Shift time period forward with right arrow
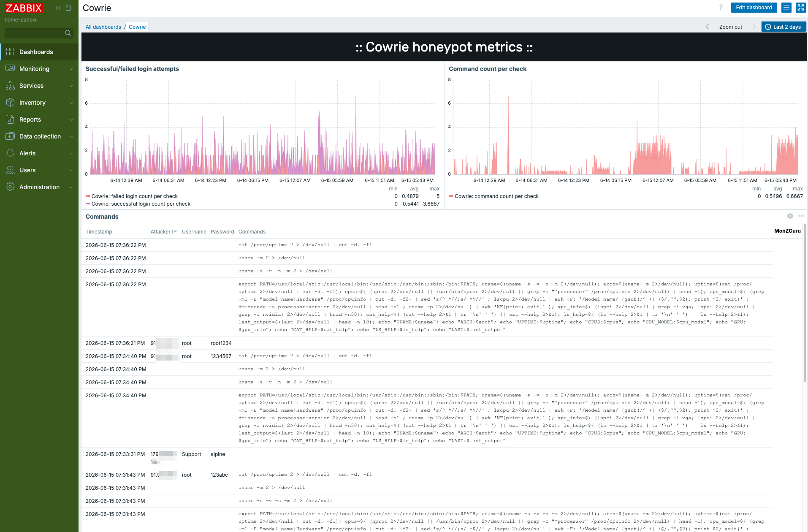Viewport: 808px width, 532px height. (754, 27)
